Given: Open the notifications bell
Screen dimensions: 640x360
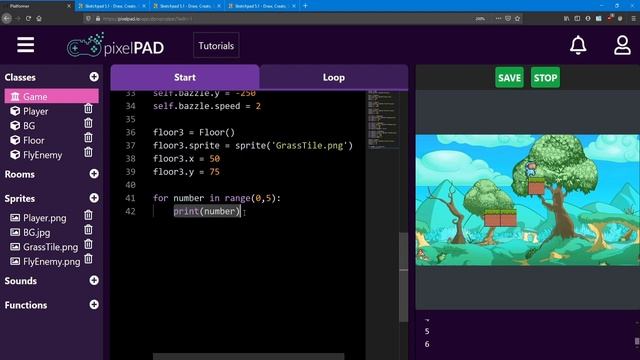Looking at the screenshot, I should [x=578, y=45].
